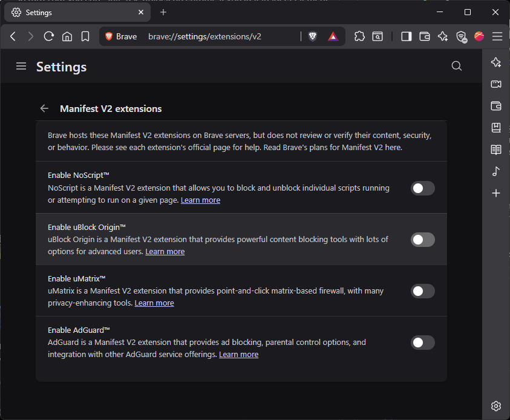
Task: Open the Brave main hamburger menu
Action: [497, 36]
